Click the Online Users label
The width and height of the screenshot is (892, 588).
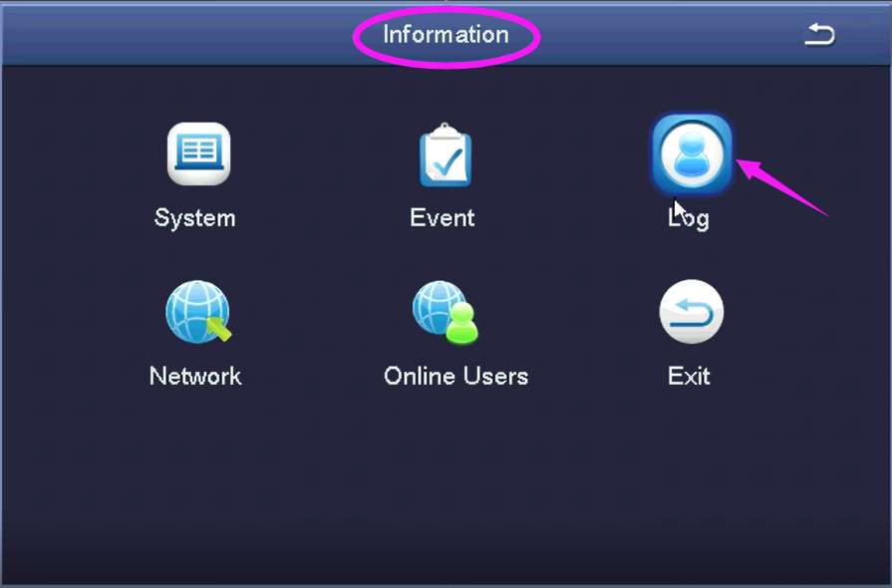click(x=455, y=376)
